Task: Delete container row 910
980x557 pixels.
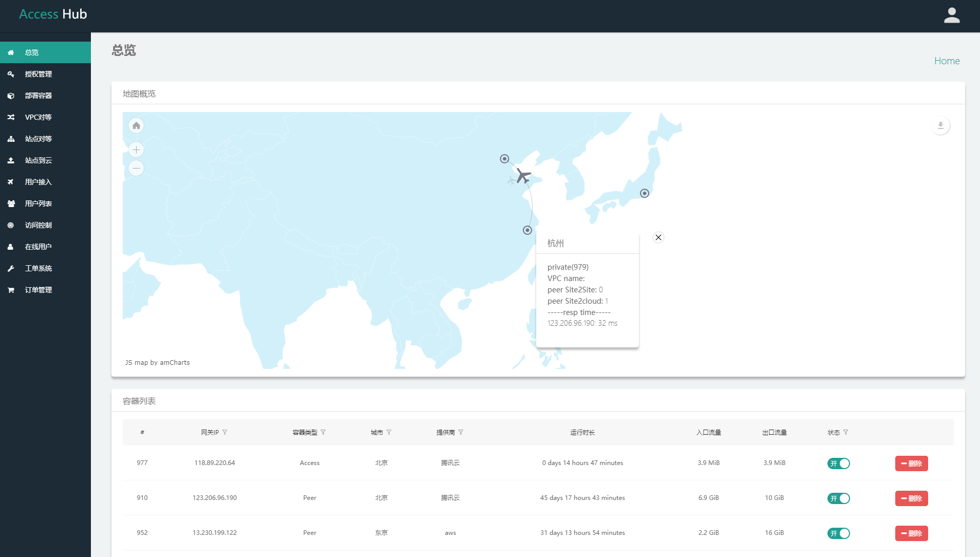Action: (911, 498)
